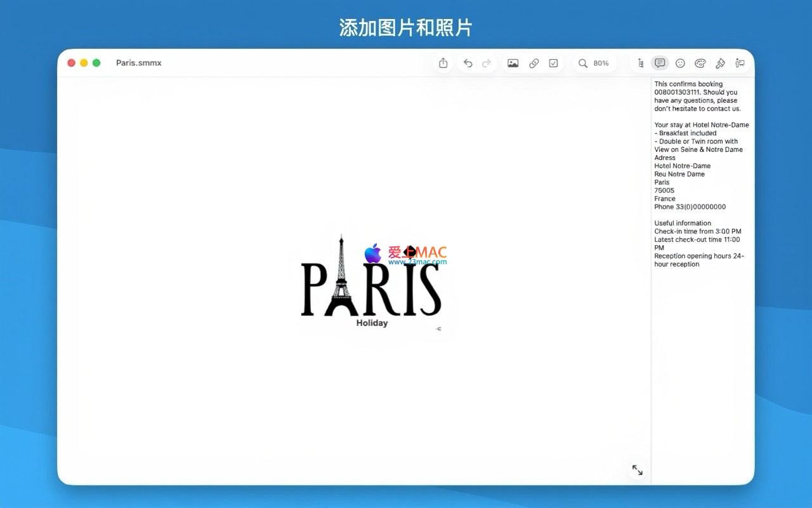
Task: Click the Paris.smmx document title
Action: click(x=138, y=63)
